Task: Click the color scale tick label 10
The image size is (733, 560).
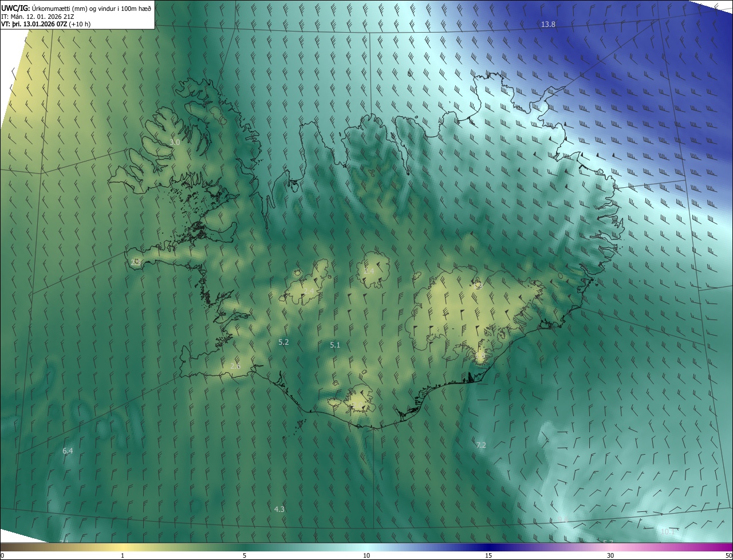Action: tap(366, 555)
